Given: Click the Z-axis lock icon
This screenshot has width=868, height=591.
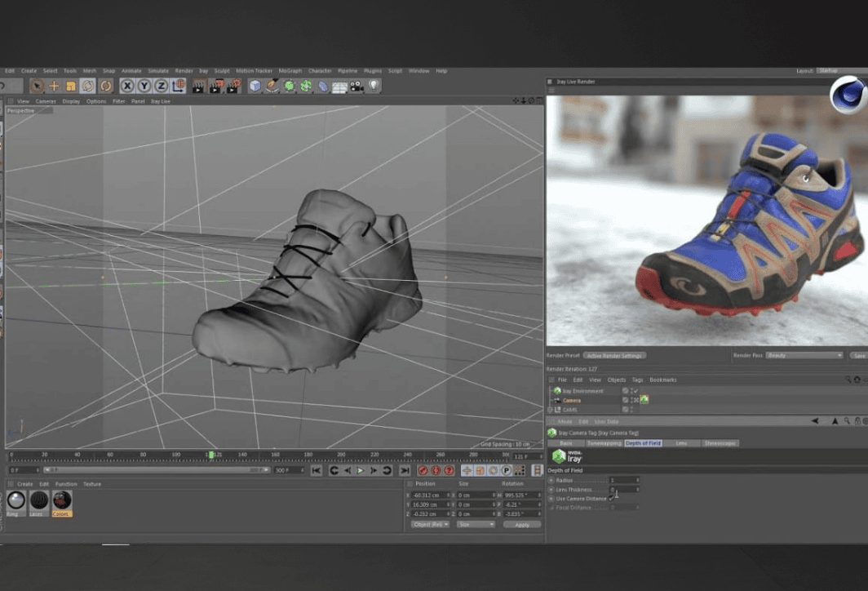Looking at the screenshot, I should coord(161,86).
